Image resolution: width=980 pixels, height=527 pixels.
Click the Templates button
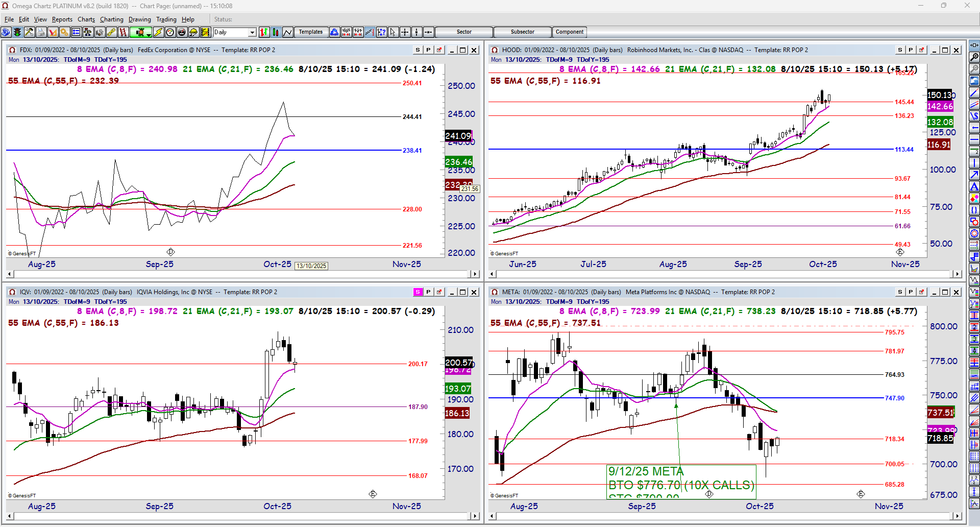click(x=311, y=32)
